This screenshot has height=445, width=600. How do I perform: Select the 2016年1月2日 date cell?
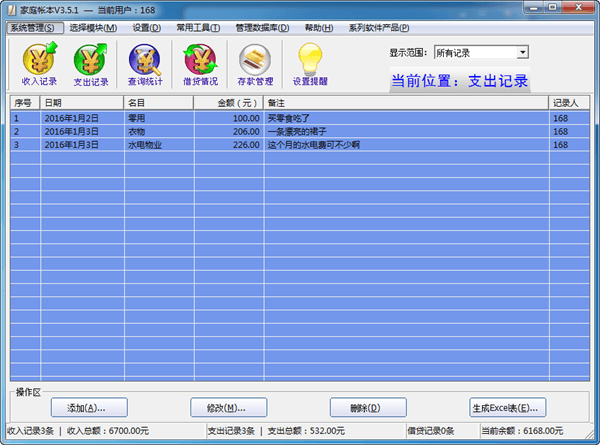click(82, 118)
